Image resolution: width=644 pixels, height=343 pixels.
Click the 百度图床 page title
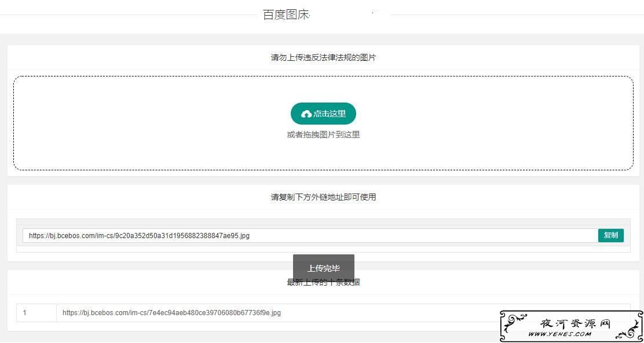click(x=286, y=15)
